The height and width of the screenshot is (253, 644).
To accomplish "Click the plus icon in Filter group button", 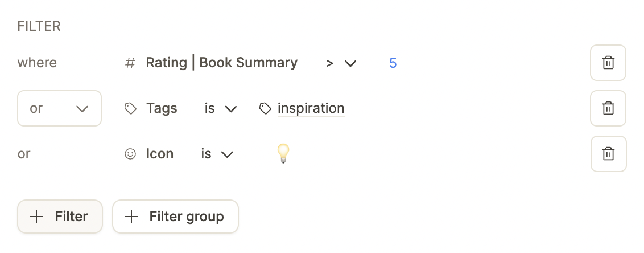I will (x=131, y=217).
